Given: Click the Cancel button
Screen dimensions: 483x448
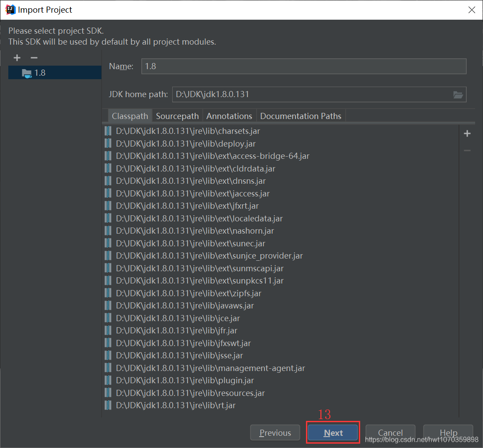Looking at the screenshot, I should (x=390, y=433).
